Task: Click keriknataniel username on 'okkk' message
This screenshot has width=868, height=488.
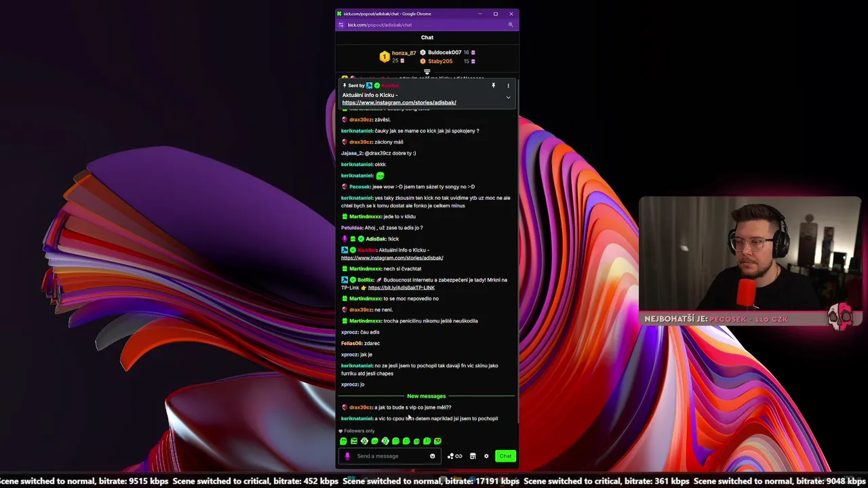Action: (x=357, y=165)
